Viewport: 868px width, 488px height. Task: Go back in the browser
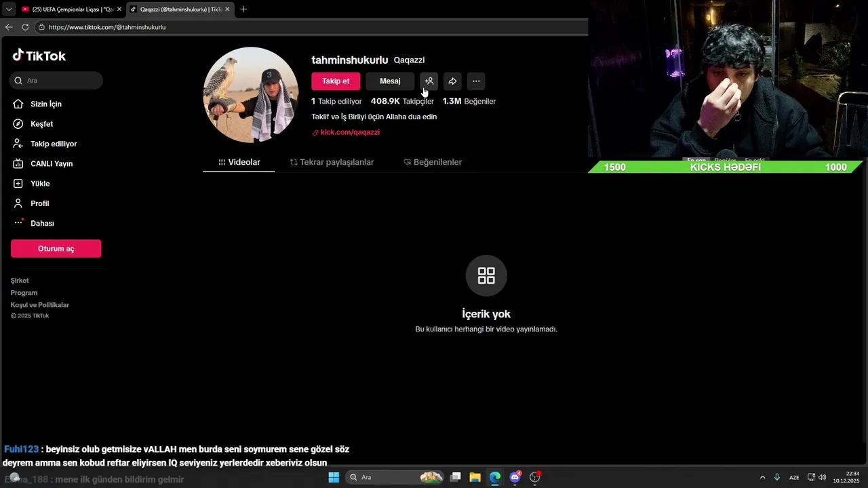[x=9, y=27]
